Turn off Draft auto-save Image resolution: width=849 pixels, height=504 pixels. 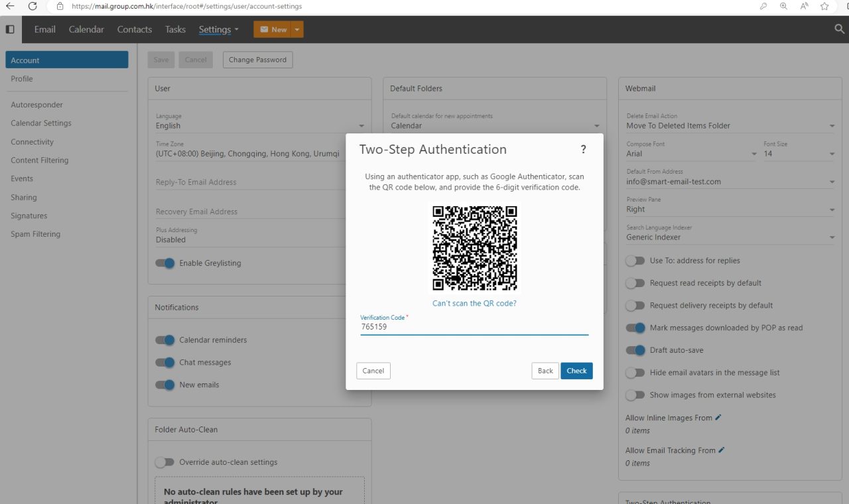(635, 350)
